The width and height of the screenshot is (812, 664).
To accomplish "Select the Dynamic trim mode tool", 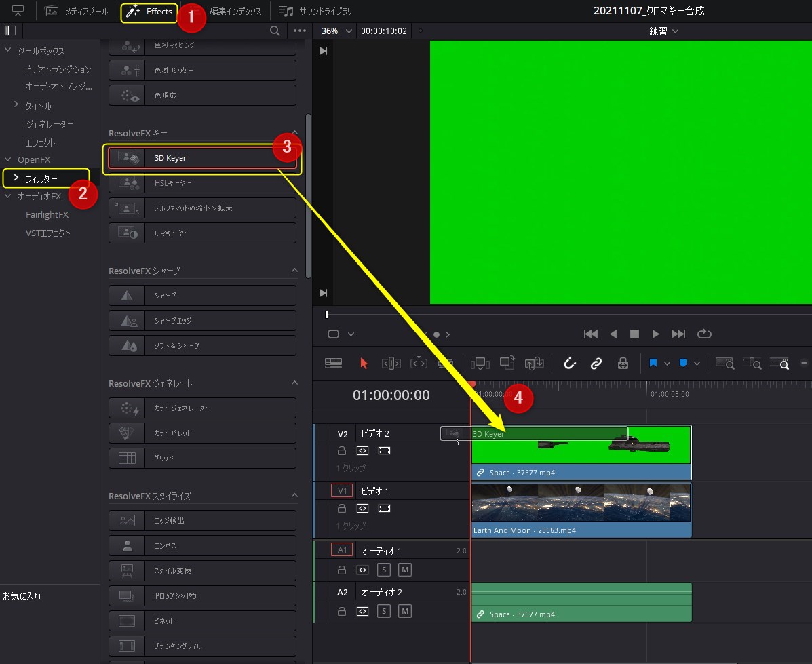I will tap(419, 363).
